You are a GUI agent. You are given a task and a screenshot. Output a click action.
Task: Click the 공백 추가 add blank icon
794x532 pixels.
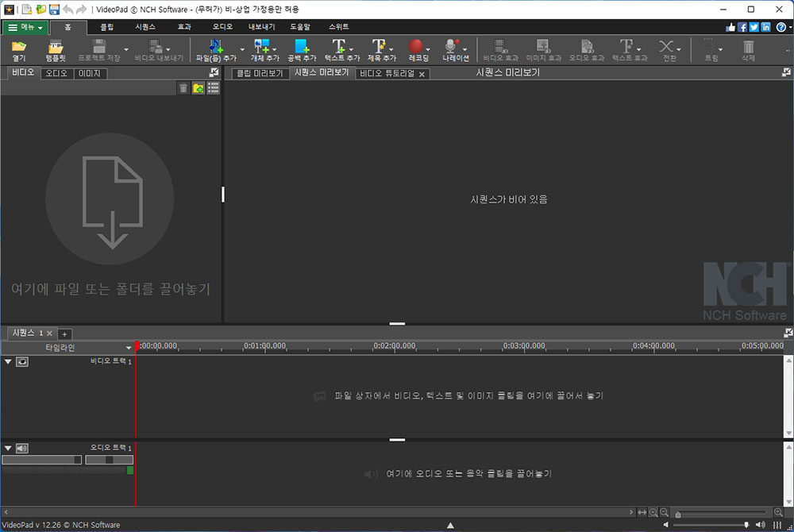[302, 46]
